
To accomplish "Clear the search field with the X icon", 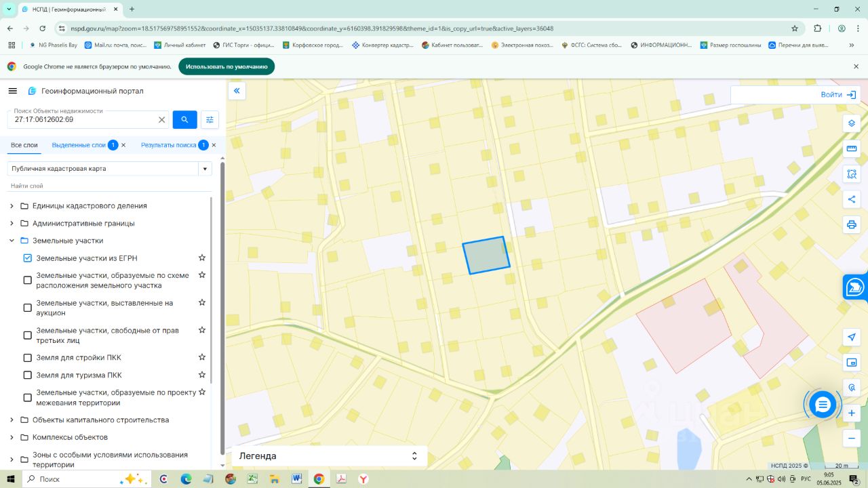I will 161,120.
